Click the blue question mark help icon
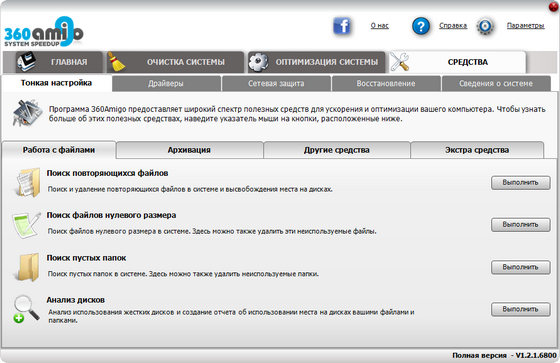The width and height of the screenshot is (560, 363). 421,26
